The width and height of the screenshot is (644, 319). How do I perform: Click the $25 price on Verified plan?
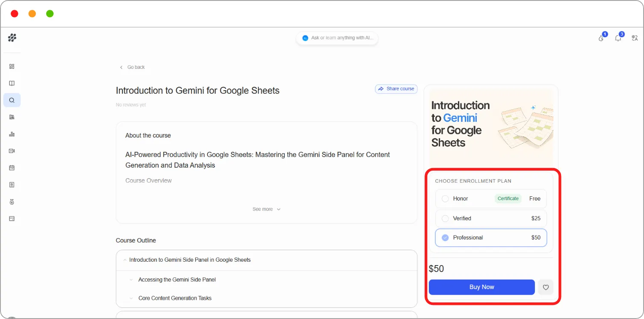536,218
